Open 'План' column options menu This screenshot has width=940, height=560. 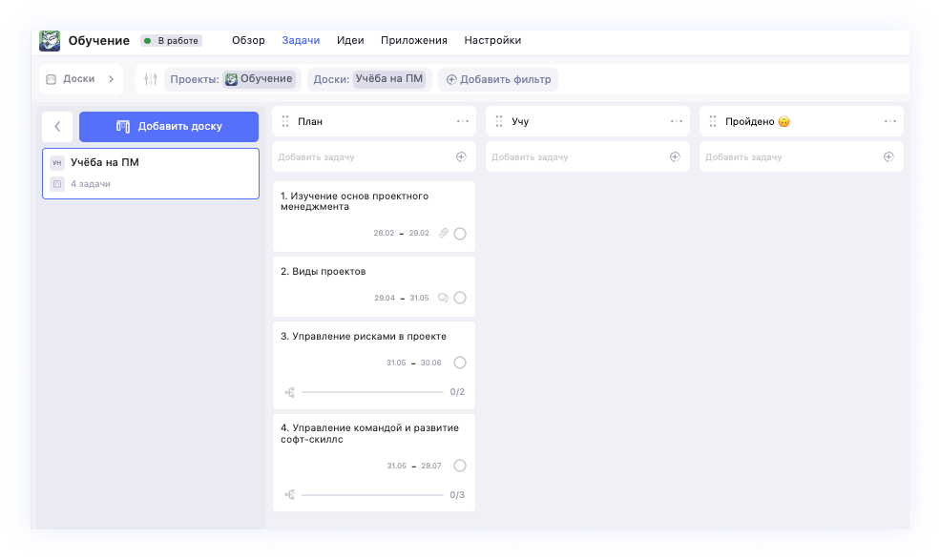point(463,121)
